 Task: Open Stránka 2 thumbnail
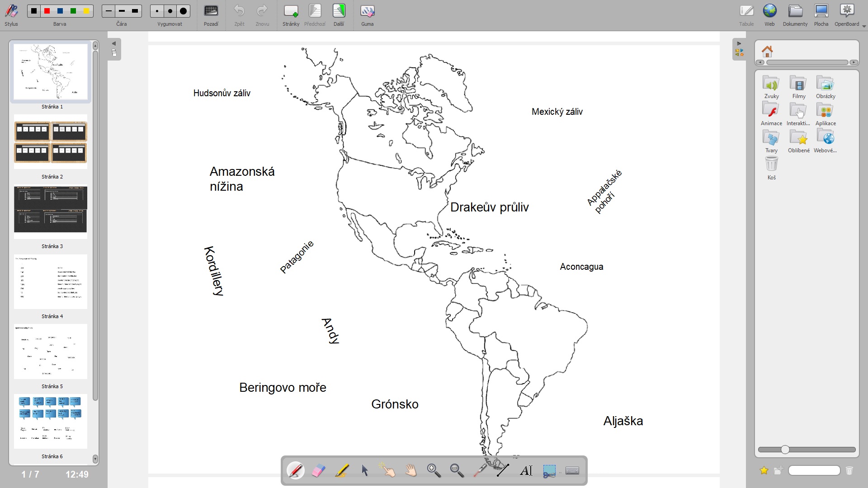coord(51,142)
